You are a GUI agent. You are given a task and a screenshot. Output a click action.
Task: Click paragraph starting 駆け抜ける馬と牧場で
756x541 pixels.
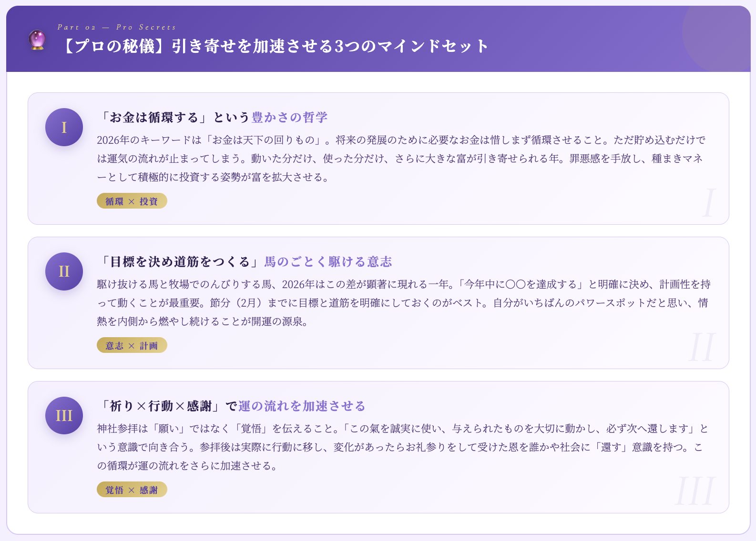pyautogui.click(x=403, y=302)
